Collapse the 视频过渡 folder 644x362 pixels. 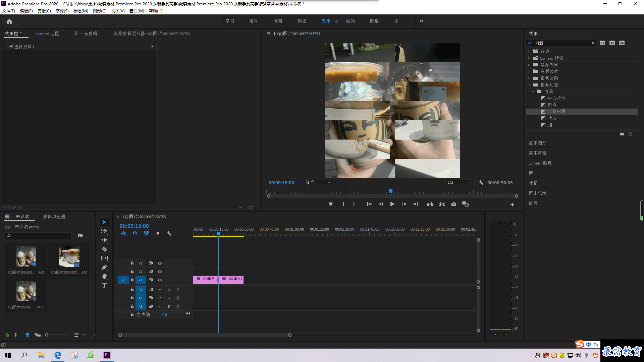coord(529,85)
